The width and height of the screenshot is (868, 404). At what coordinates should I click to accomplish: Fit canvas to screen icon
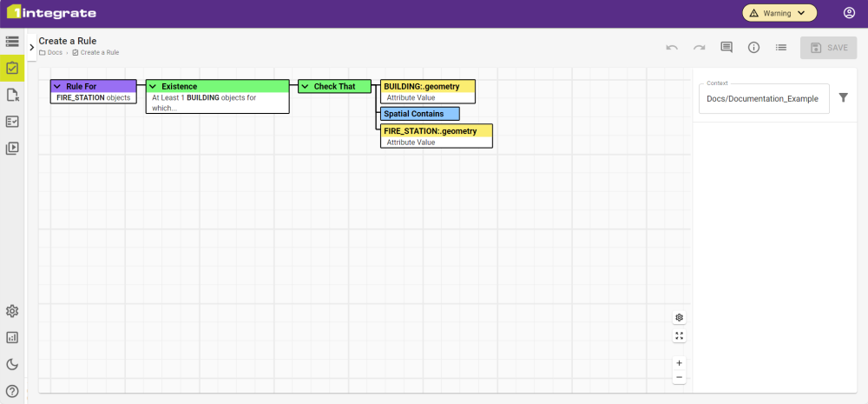[679, 336]
